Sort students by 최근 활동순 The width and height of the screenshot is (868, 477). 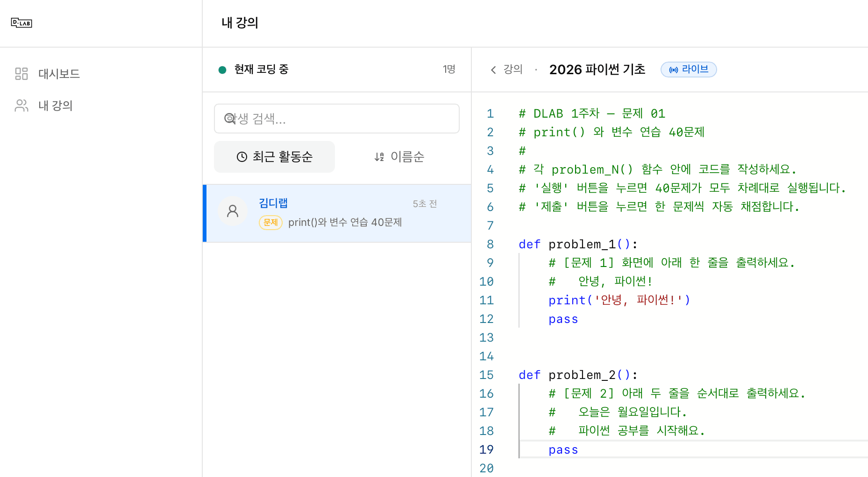(x=274, y=157)
